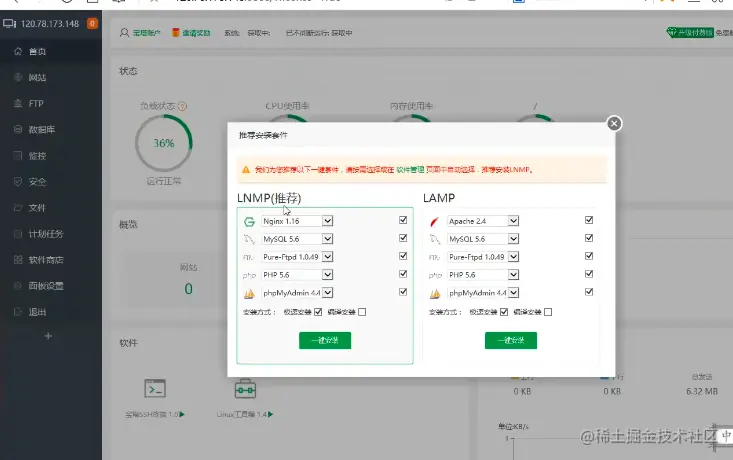This screenshot has height=460, width=733.
Task: Open the LAMP phpMyAdmin 4.4 dropdown
Action: 483,293
